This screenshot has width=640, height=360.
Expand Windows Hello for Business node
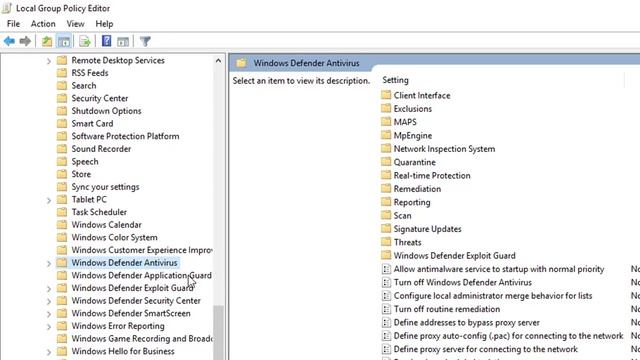click(49, 352)
